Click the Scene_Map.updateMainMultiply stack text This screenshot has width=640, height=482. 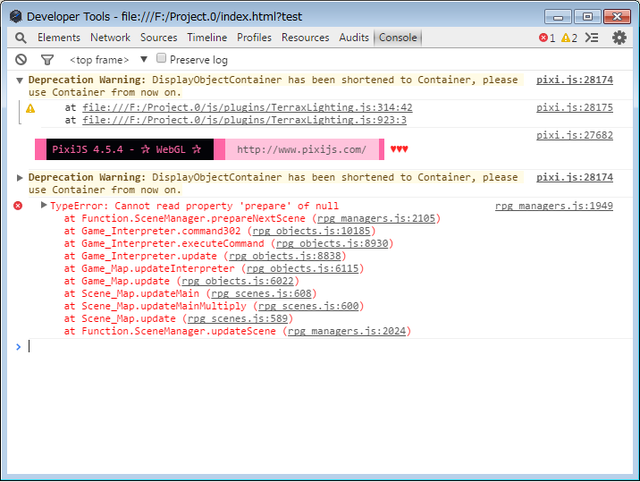164,307
